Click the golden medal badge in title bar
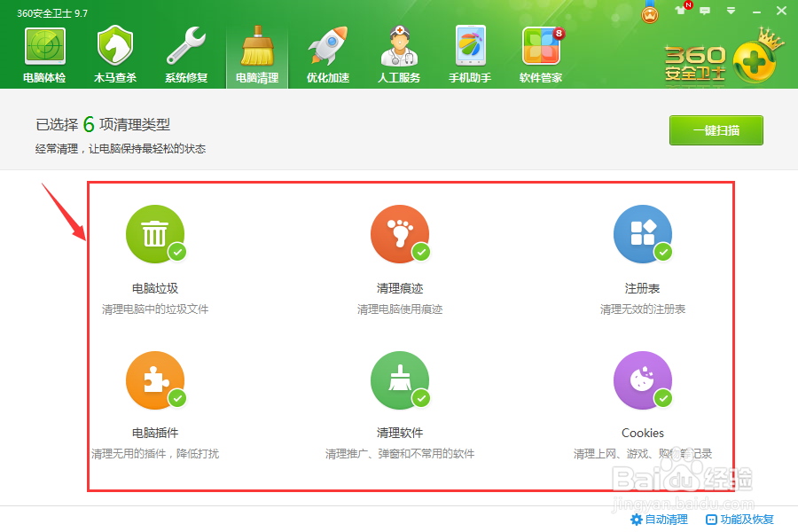 tap(650, 12)
